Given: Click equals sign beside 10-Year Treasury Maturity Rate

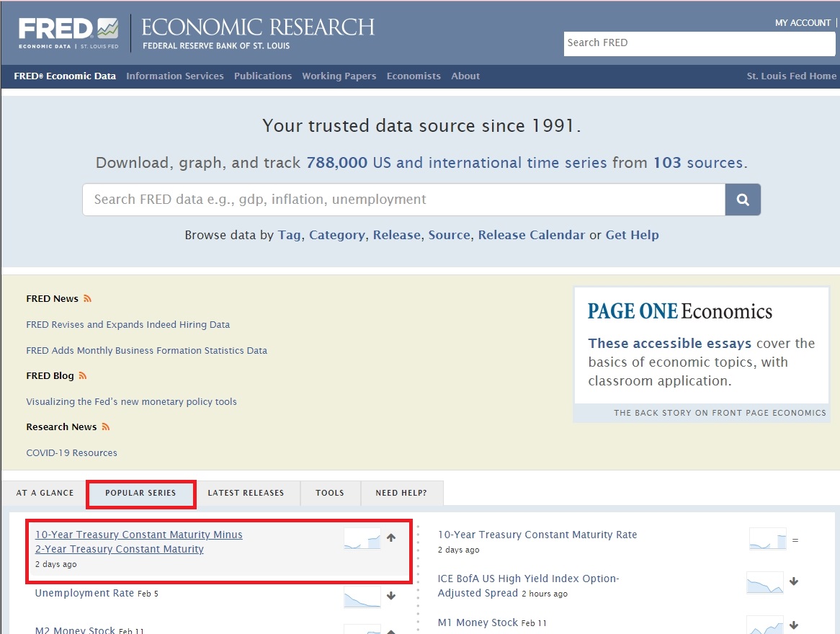Looking at the screenshot, I should click(795, 540).
